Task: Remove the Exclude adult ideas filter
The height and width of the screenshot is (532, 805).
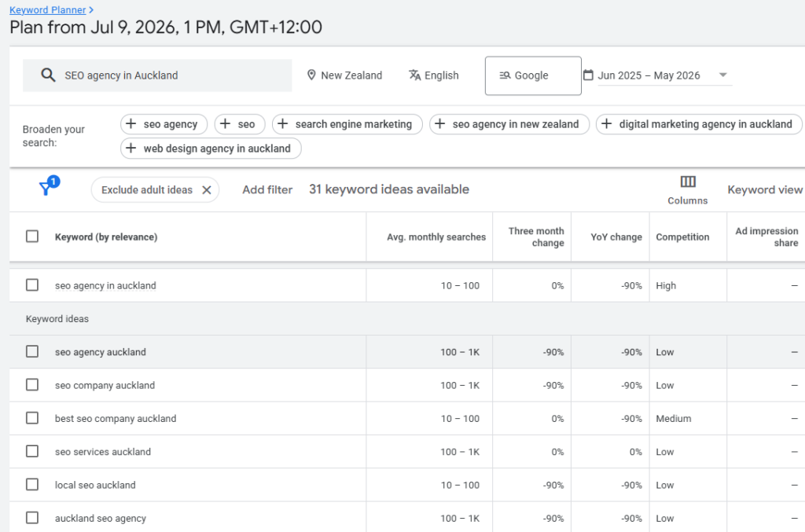Action: [207, 190]
